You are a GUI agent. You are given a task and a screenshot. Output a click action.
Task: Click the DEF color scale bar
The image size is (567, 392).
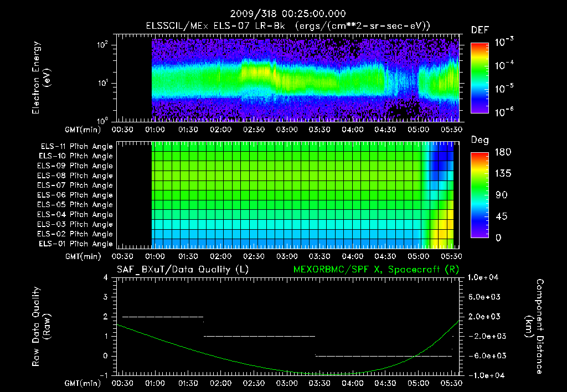(x=480, y=78)
